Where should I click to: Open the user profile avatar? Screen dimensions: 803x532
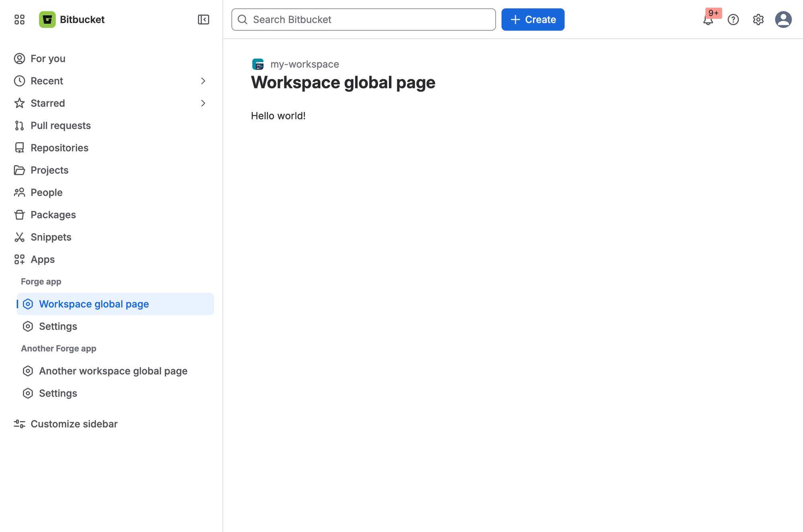coord(783,19)
